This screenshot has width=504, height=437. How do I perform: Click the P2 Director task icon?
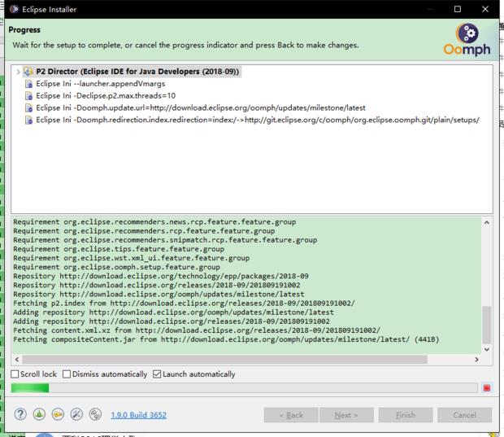pos(29,72)
